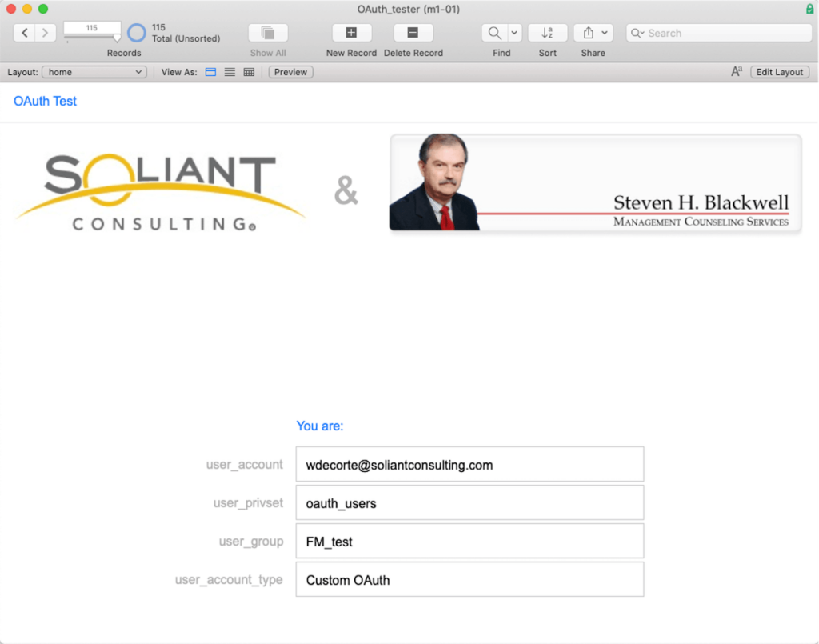Go to the next record arrow

pyautogui.click(x=45, y=33)
